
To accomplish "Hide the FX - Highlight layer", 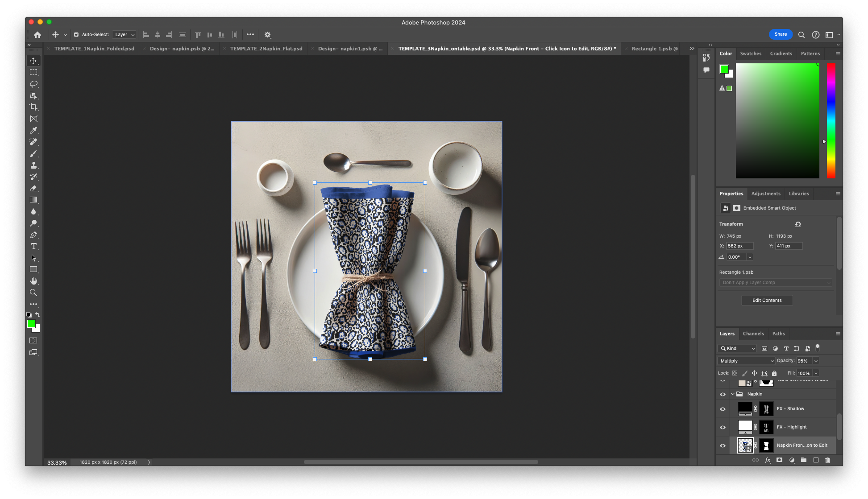I will pos(723,427).
